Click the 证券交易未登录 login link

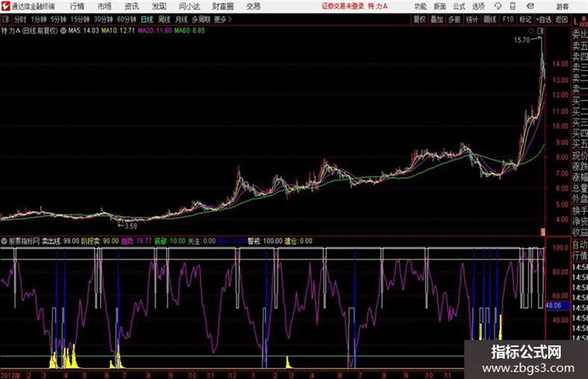343,6
